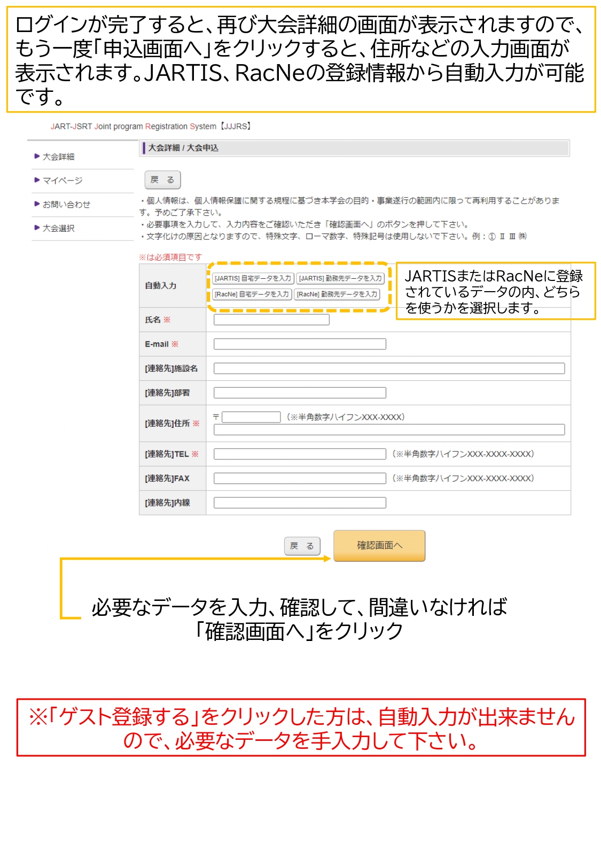Open the お問い合わせ sidebar link
601x868 pixels.
click(x=66, y=204)
